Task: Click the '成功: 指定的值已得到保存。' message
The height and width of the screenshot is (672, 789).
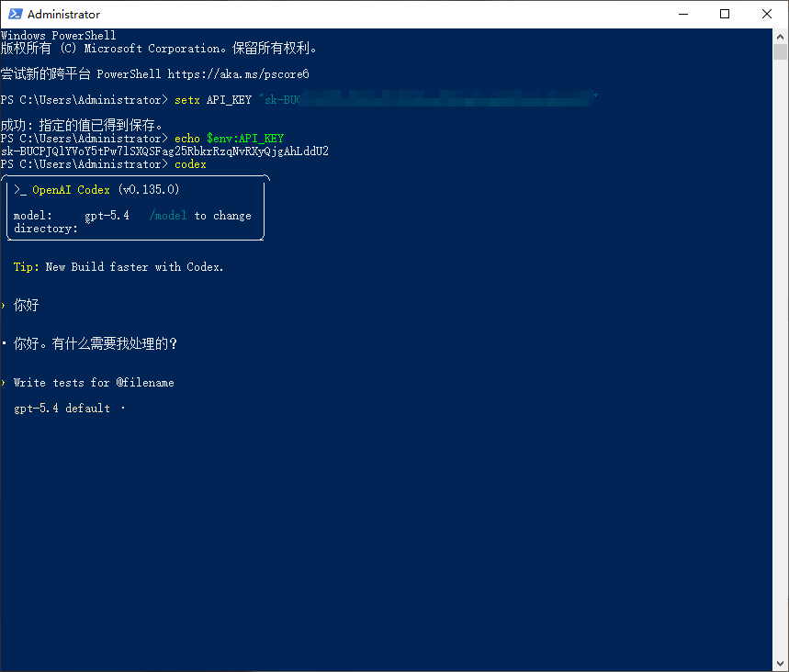Action: (x=81, y=125)
